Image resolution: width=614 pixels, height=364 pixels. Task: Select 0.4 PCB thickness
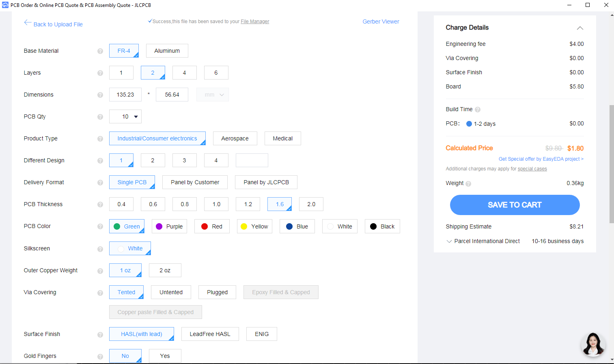[121, 204]
